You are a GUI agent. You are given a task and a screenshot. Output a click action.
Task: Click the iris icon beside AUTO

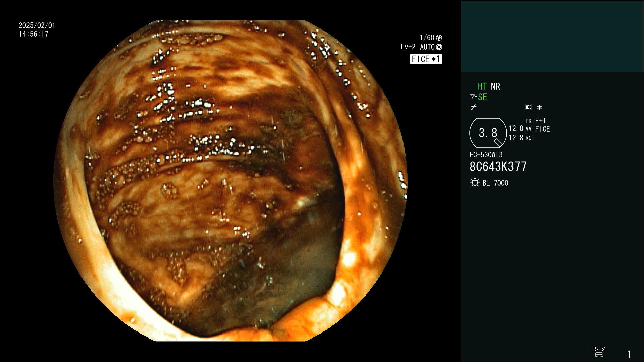click(x=439, y=47)
